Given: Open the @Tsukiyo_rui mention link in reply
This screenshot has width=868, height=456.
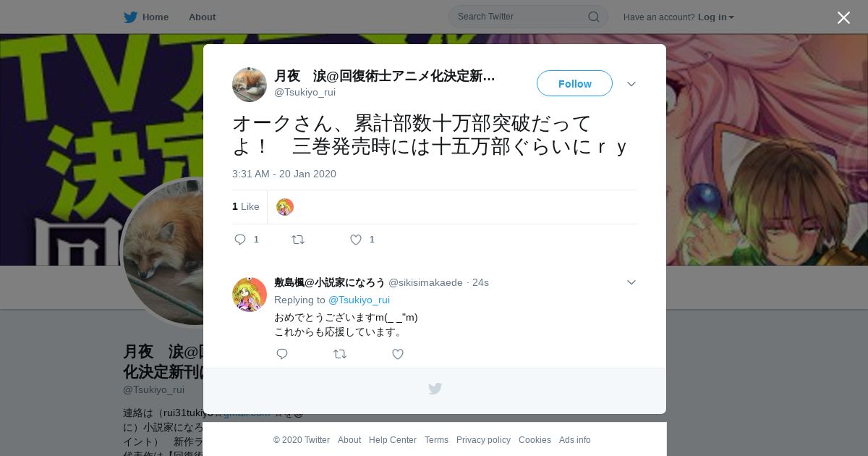Looking at the screenshot, I should click(x=359, y=300).
